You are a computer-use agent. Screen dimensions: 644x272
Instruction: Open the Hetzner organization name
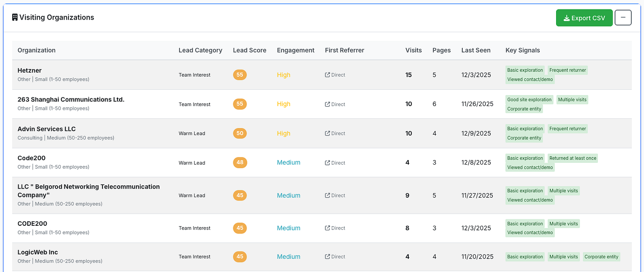(x=29, y=70)
